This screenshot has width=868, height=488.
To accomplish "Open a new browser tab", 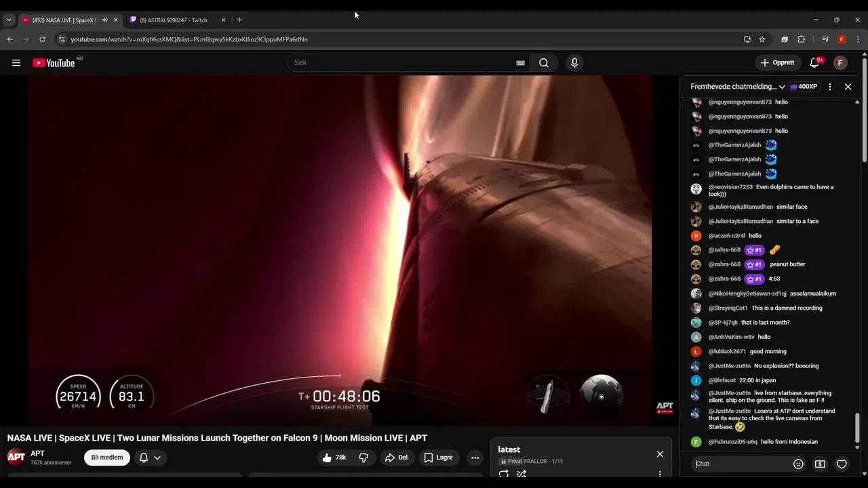I will [x=239, y=20].
